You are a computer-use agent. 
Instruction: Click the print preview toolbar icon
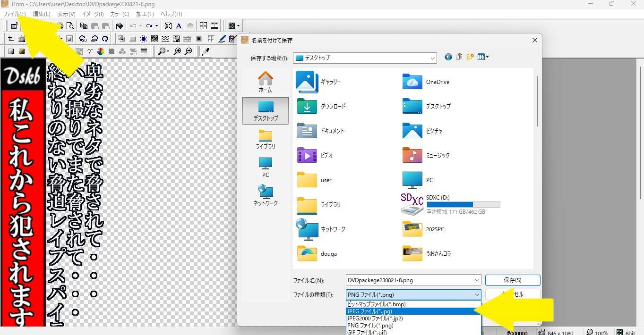[x=70, y=26]
